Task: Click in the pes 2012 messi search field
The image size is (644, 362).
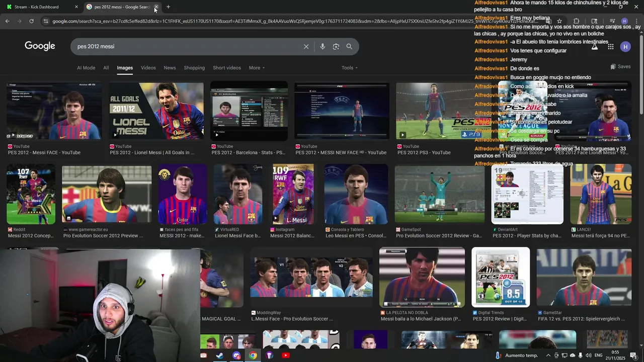Action: click(x=186, y=46)
